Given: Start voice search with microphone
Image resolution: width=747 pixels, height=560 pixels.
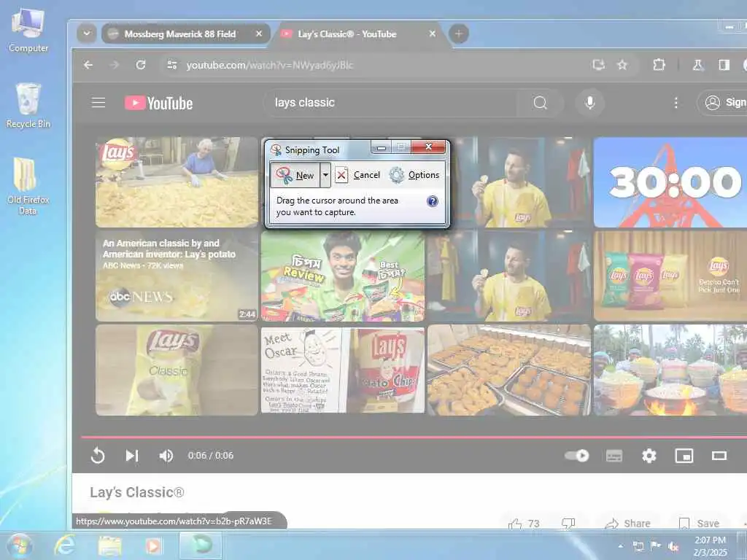Looking at the screenshot, I should point(589,103).
